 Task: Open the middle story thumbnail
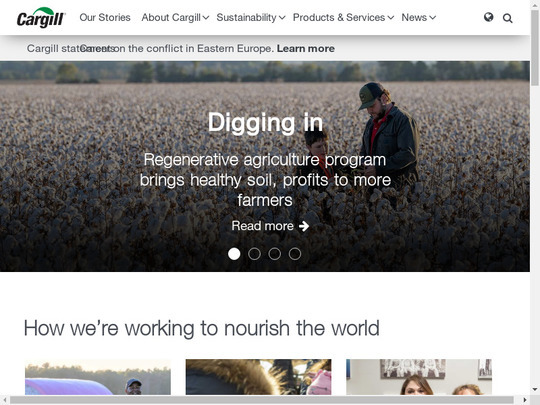258,377
